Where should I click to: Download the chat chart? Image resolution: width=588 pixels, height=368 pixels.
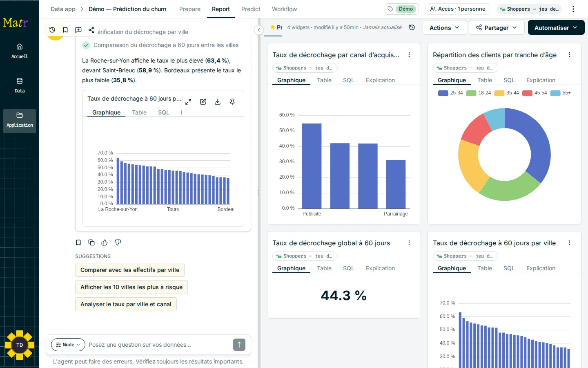tap(218, 102)
